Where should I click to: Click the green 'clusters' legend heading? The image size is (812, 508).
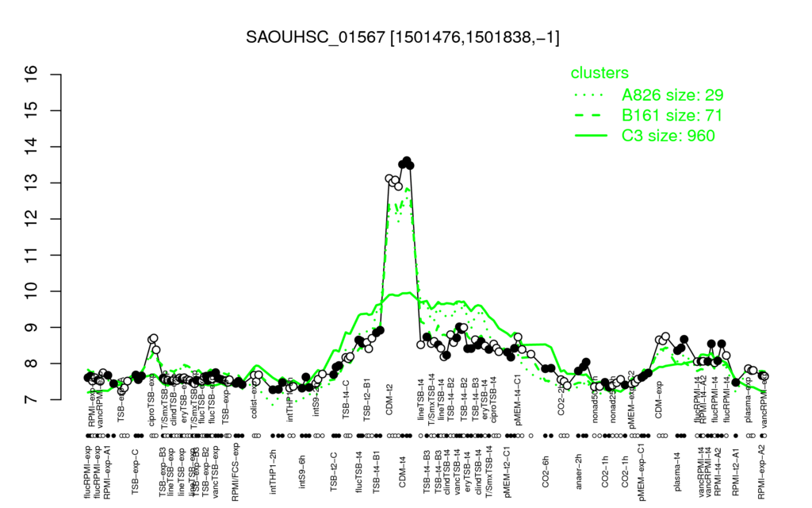point(599,72)
